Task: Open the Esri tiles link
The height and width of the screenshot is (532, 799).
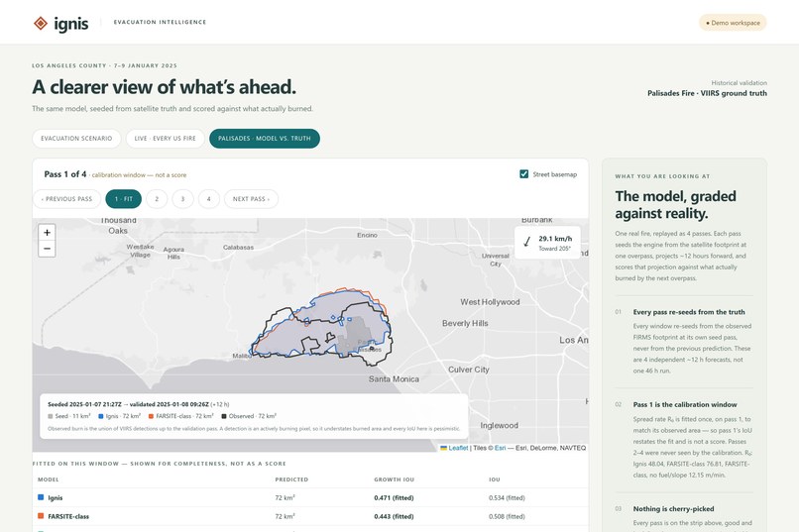Action: [x=500, y=448]
